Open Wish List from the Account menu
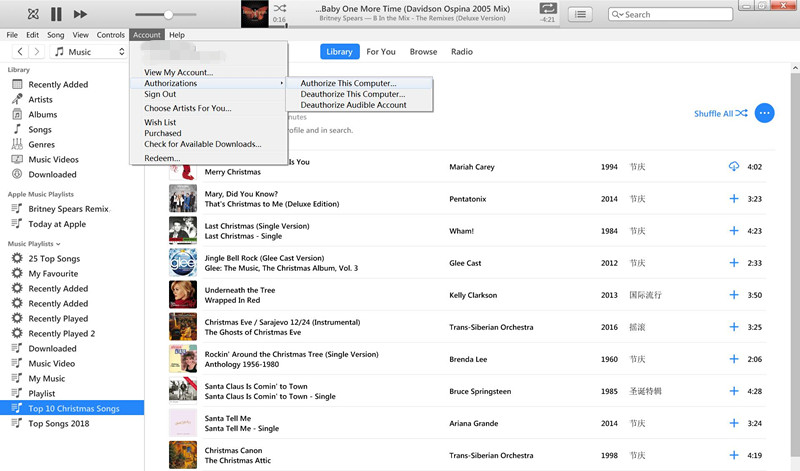800x471 pixels. [x=160, y=122]
